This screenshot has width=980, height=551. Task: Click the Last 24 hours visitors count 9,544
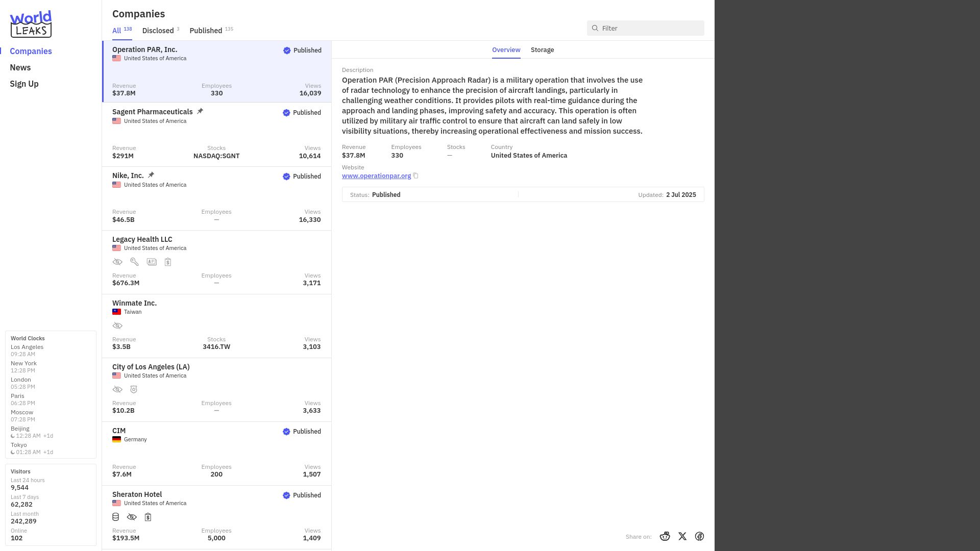coord(19,488)
